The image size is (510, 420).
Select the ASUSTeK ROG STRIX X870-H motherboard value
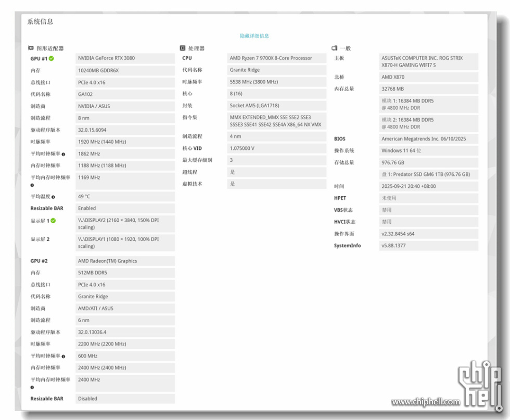[429, 62]
